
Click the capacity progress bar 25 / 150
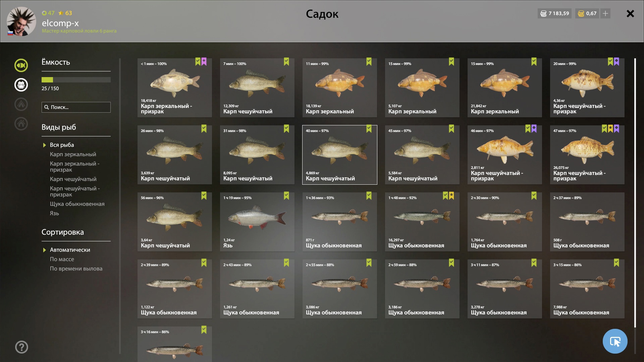pyautogui.click(x=76, y=80)
